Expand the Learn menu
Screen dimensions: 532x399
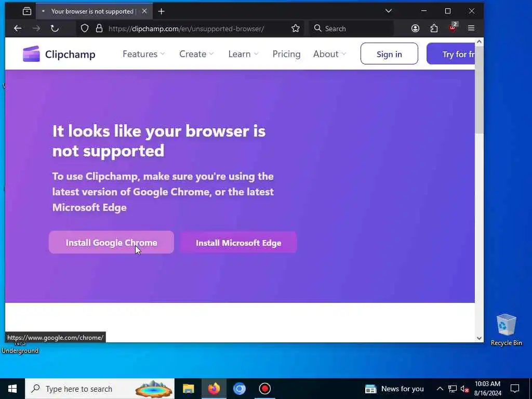click(x=243, y=54)
